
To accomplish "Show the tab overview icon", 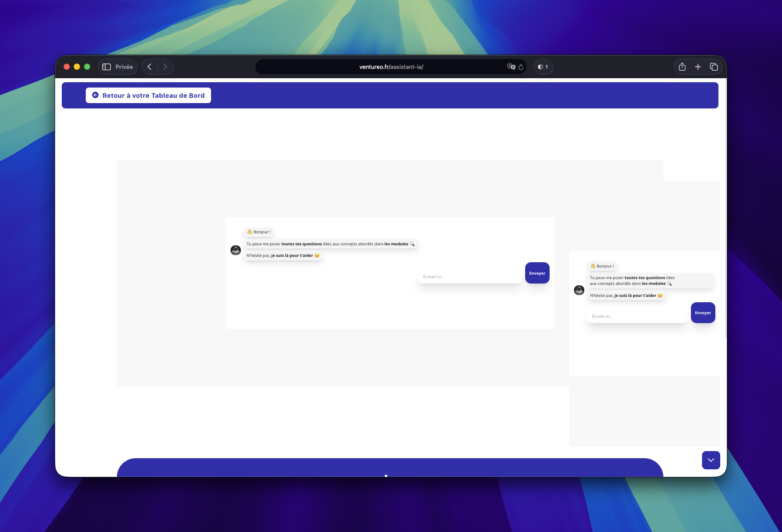I will 714,67.
